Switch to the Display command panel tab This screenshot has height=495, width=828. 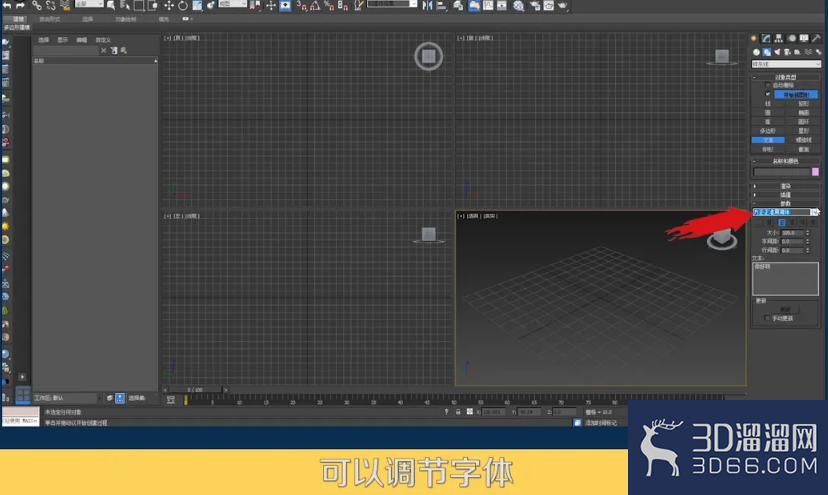804,38
